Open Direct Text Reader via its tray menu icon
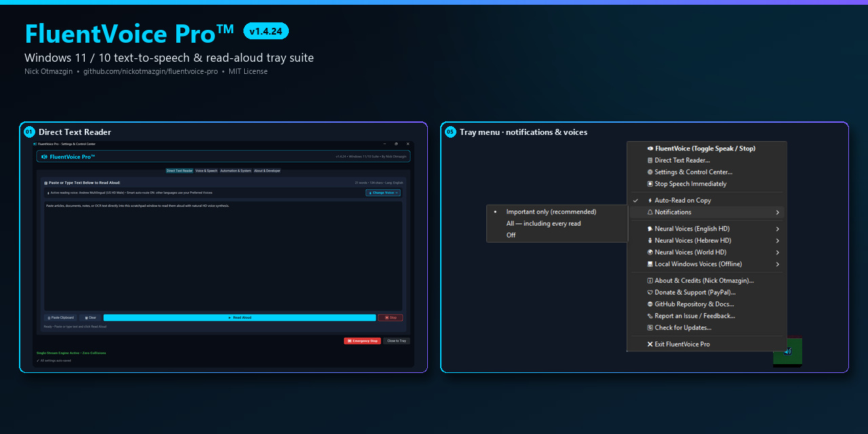 click(x=650, y=160)
